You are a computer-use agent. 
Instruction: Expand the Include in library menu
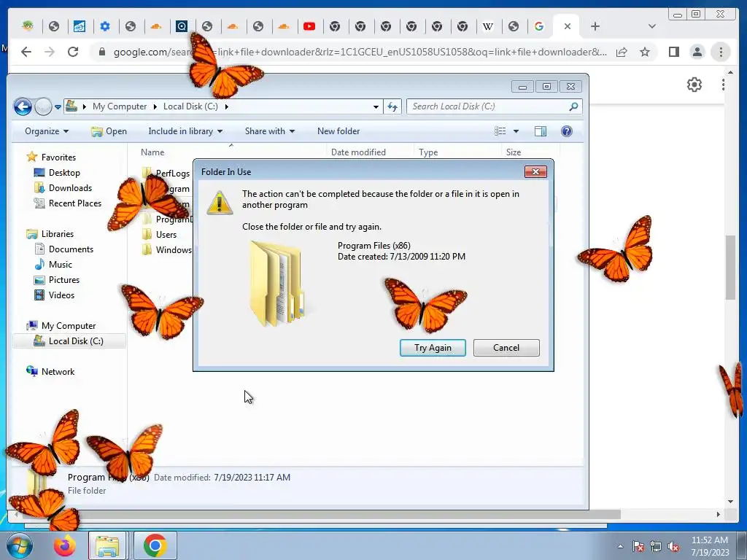(x=185, y=131)
